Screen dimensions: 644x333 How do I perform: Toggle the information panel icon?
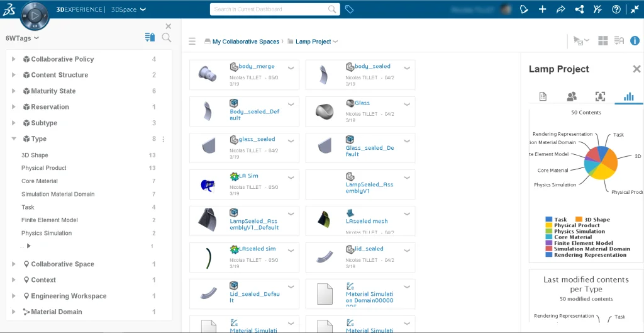635,41
